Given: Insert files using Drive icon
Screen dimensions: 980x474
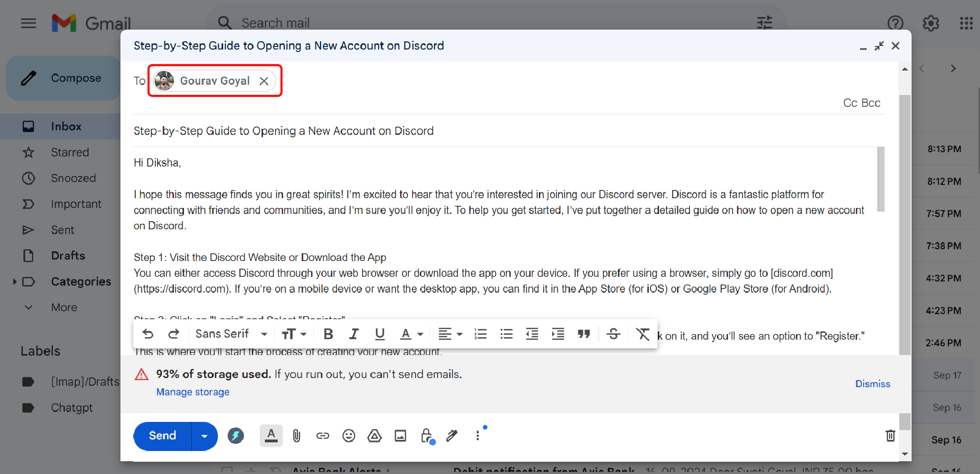Looking at the screenshot, I should 375,436.
